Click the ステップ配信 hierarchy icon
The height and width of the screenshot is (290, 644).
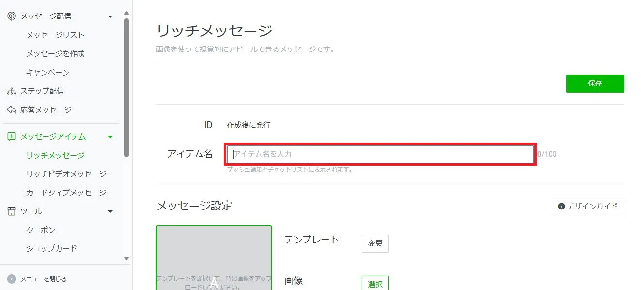12,91
